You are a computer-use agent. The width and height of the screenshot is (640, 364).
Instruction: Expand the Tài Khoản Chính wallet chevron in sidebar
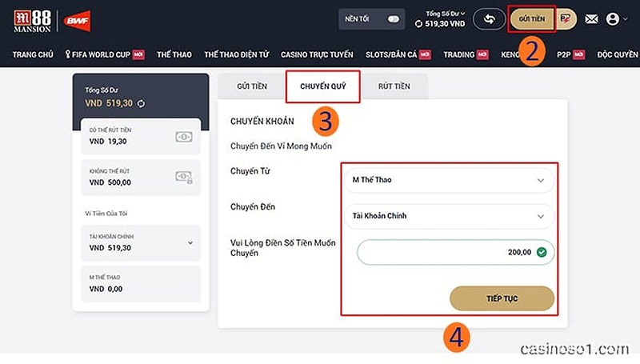[190, 242]
